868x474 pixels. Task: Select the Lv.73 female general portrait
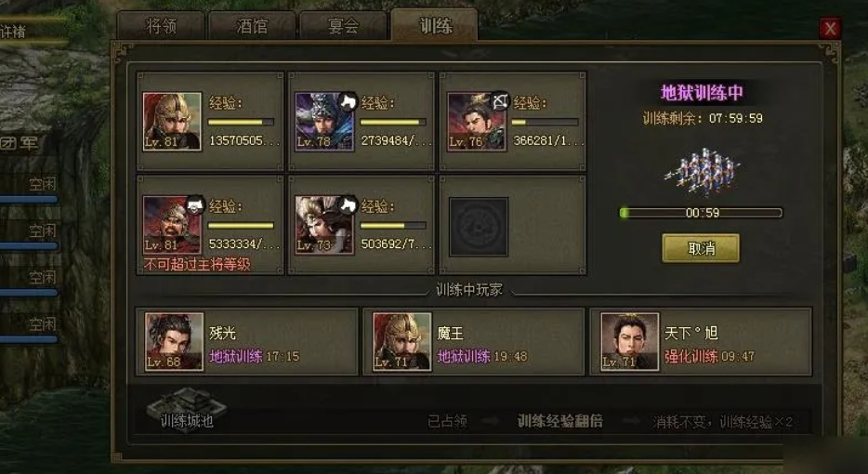324,225
